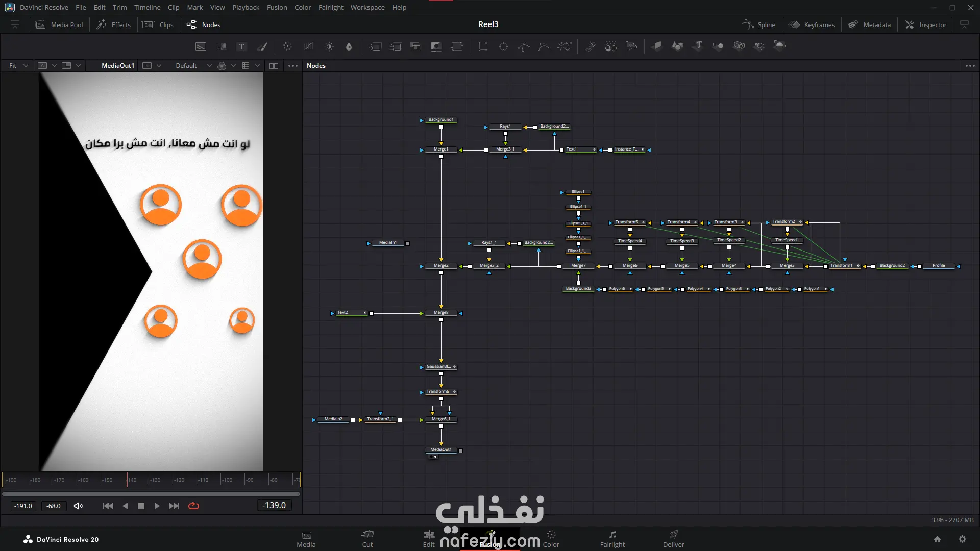Viewport: 980px width, 551px height.
Task: Add Rectangle mask tool
Action: pos(483,46)
